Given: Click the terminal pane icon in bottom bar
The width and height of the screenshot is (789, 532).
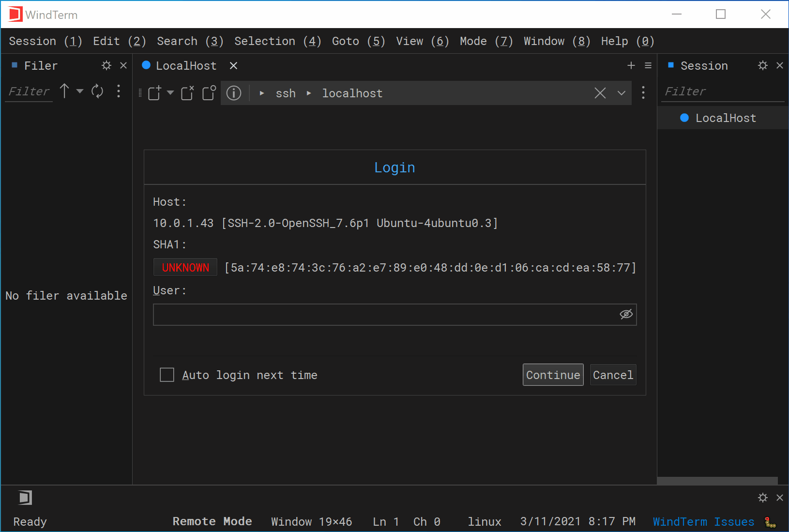Looking at the screenshot, I should click(x=25, y=498).
